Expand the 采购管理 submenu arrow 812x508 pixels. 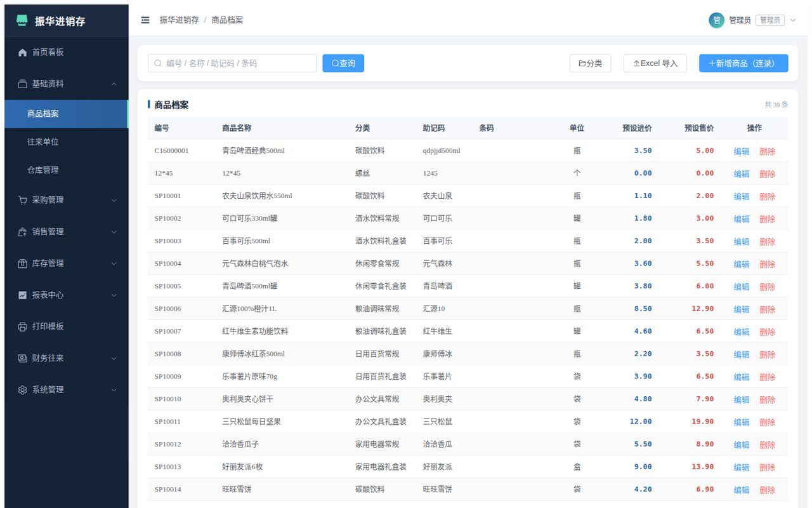tap(114, 200)
